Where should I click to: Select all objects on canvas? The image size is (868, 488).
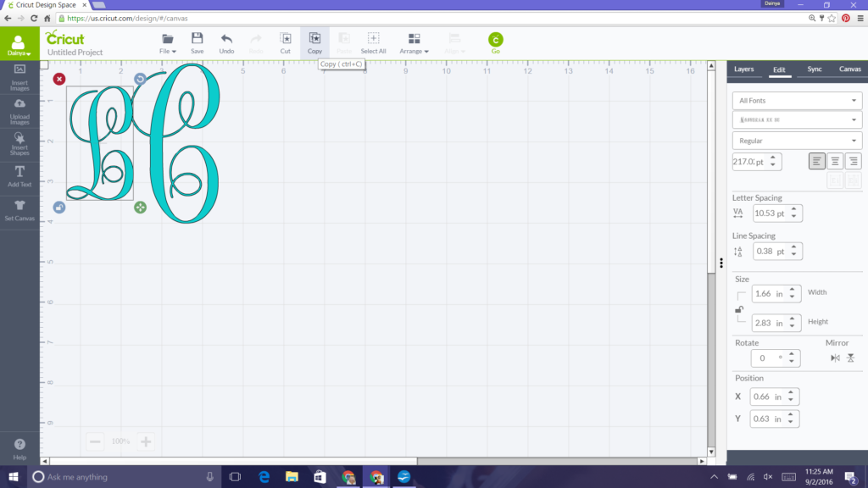click(x=373, y=43)
